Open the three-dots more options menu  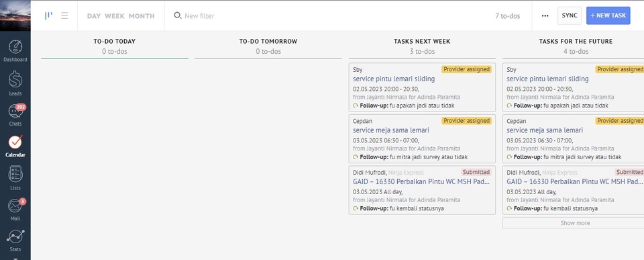545,15
